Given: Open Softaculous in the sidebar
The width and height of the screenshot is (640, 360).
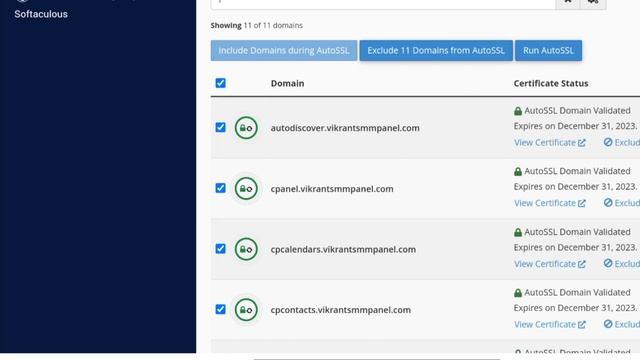Looking at the screenshot, I should pos(41,14).
